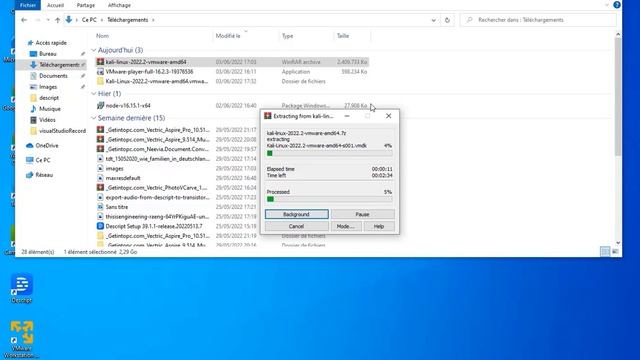Open the VMware Workstation desktop shortcut

[x=22, y=340]
